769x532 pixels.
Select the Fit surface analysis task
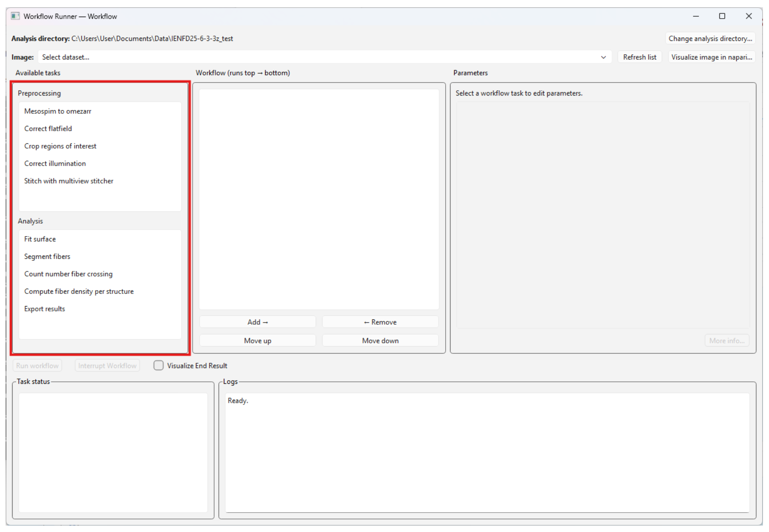coord(40,239)
